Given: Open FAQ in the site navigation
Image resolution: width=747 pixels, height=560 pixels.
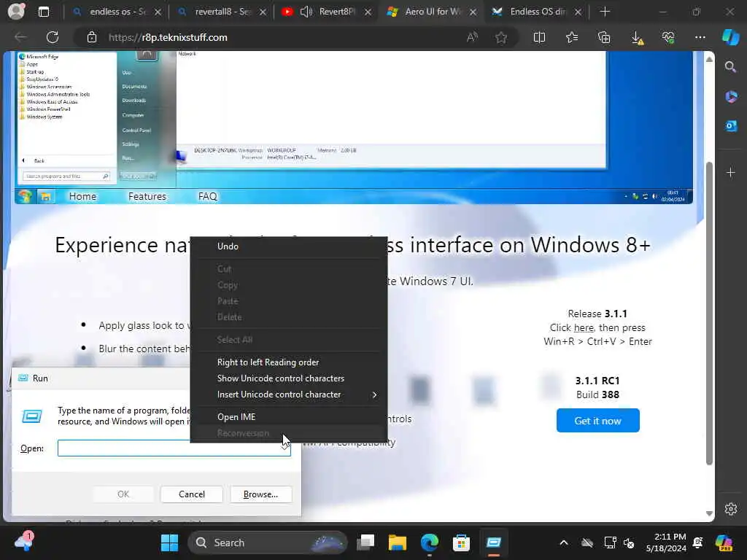Looking at the screenshot, I should click(x=208, y=196).
